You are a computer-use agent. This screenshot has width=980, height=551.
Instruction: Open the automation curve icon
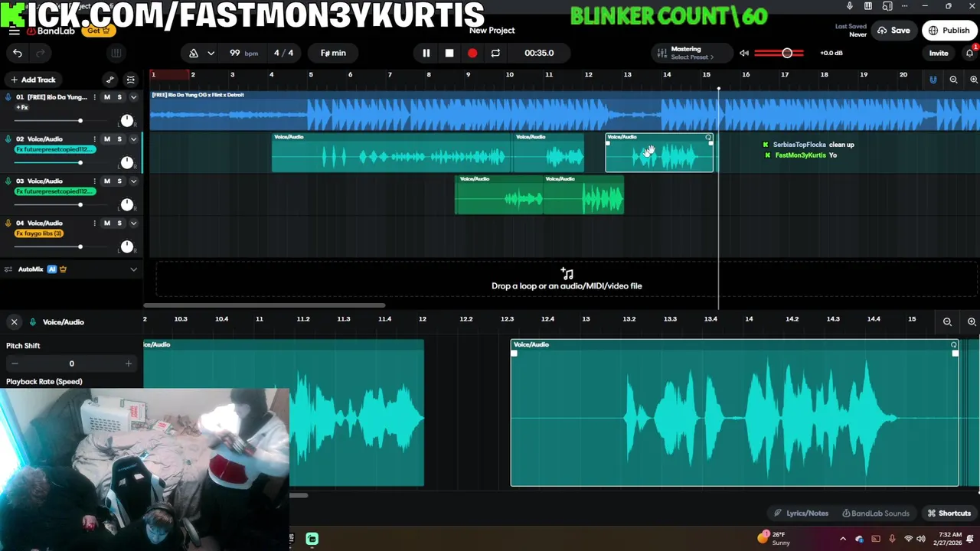point(110,80)
